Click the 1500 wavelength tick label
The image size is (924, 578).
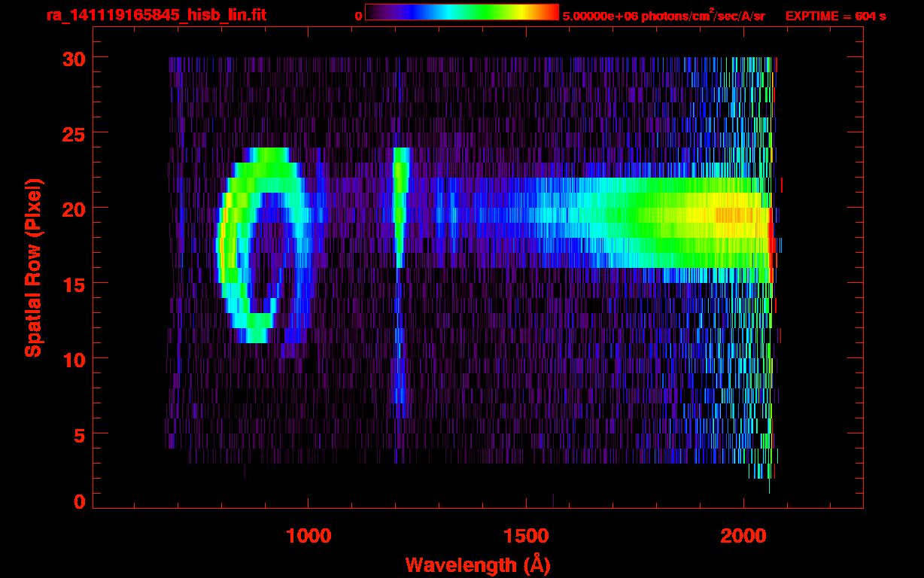click(x=526, y=536)
